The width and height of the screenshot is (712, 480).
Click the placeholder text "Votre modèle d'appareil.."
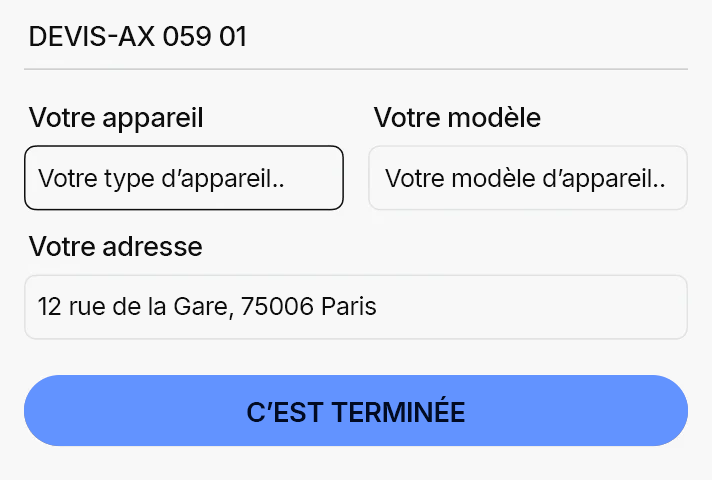pyautogui.click(x=525, y=179)
